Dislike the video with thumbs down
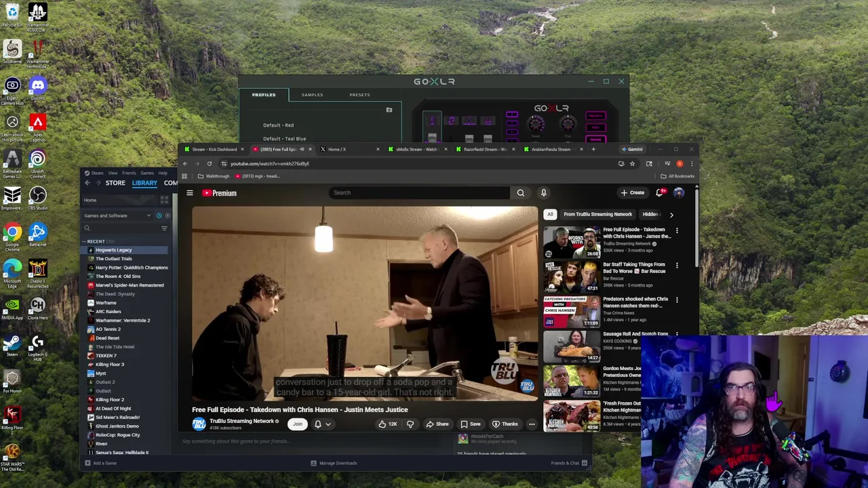The width and height of the screenshot is (868, 488). point(410,424)
